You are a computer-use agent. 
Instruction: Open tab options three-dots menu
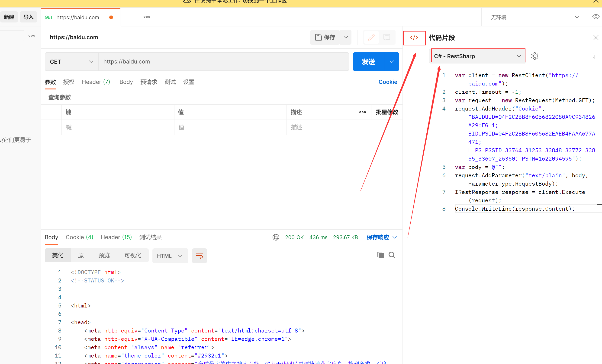[147, 17]
